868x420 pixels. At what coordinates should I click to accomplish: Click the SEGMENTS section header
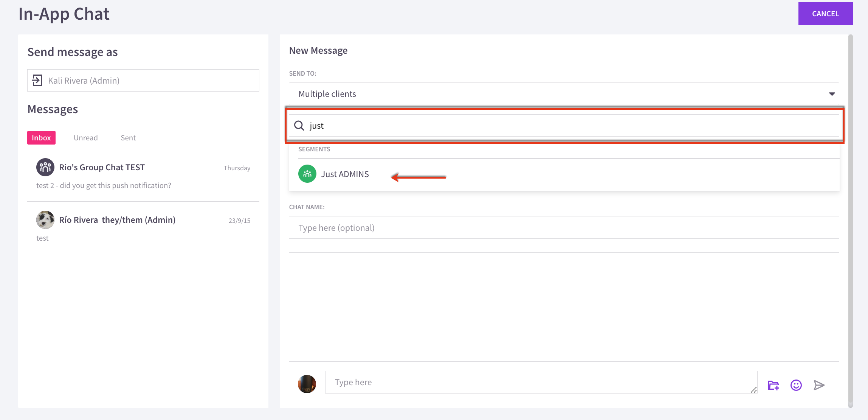[x=314, y=149]
